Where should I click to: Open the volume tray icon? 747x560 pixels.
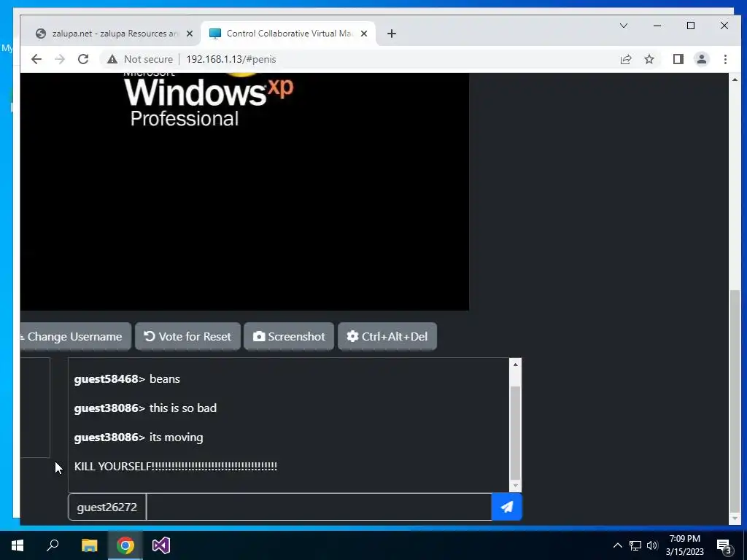point(652,545)
